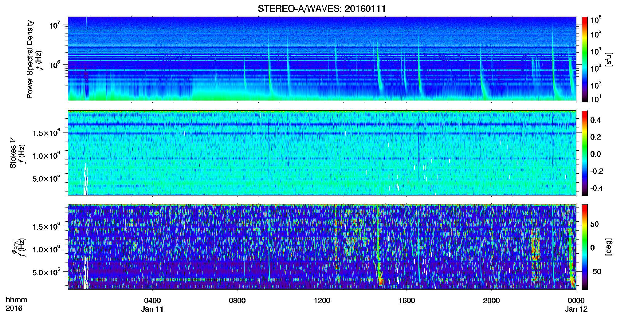Click the phi RTN degree colorbar
This screenshot has height=332, width=644.
pos(584,247)
